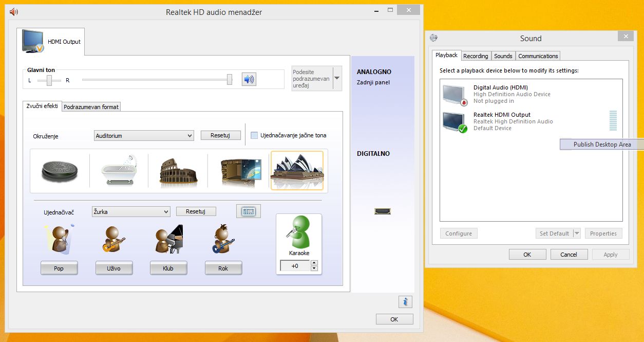The height and width of the screenshot is (342, 644).
Task: Expand the Set Default arrow dropdown
Action: click(577, 233)
